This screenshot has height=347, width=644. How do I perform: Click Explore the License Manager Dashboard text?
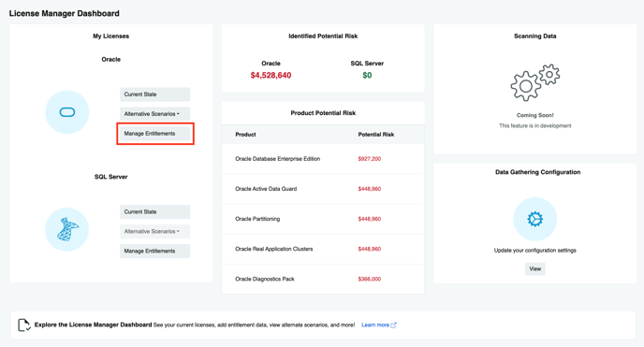[94, 325]
